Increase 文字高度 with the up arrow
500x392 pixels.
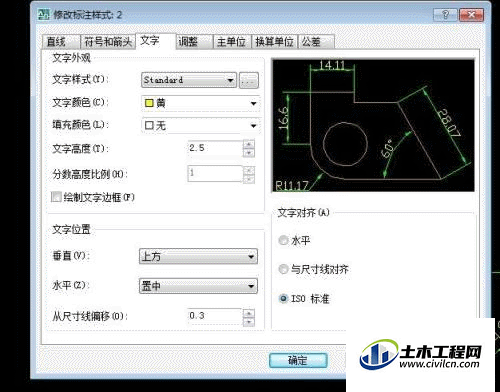249,144
